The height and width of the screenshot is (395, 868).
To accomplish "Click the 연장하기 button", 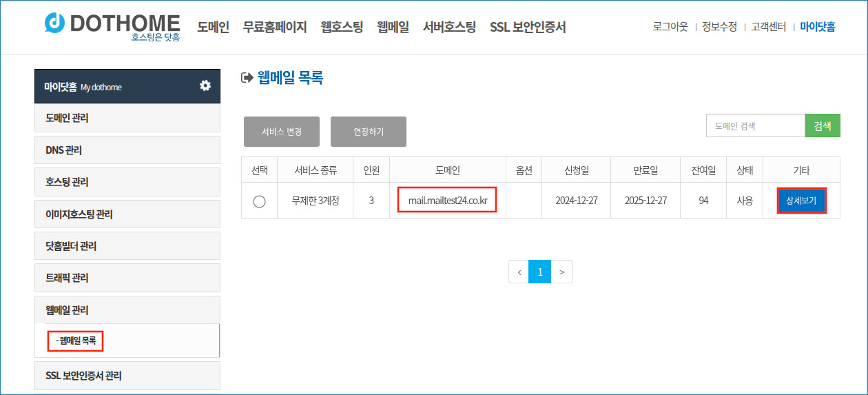I will 369,132.
